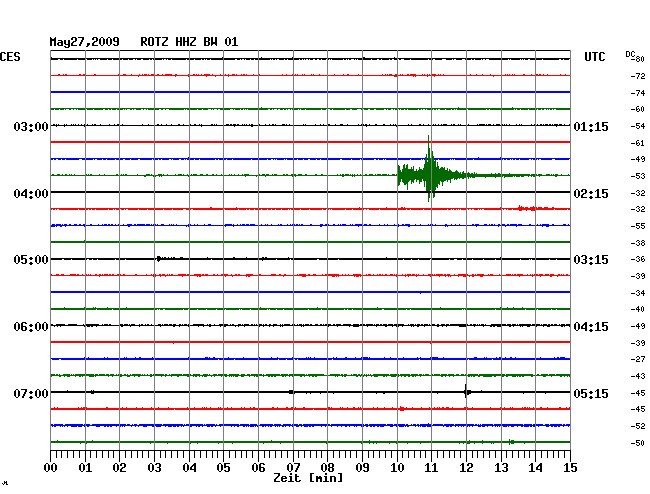Click the Zeit [min] axis title
The height and width of the screenshot is (494, 650).
point(308,478)
